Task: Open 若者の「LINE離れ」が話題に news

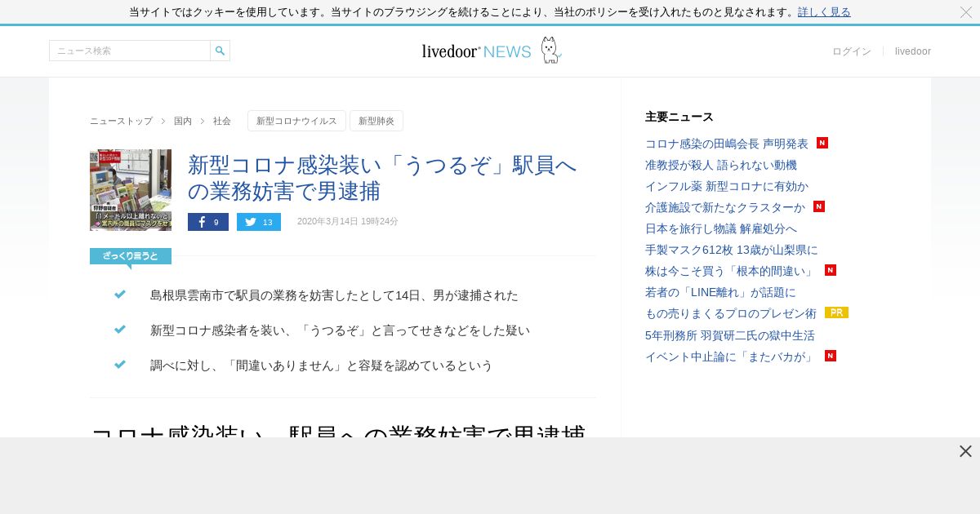Action: 720,292
